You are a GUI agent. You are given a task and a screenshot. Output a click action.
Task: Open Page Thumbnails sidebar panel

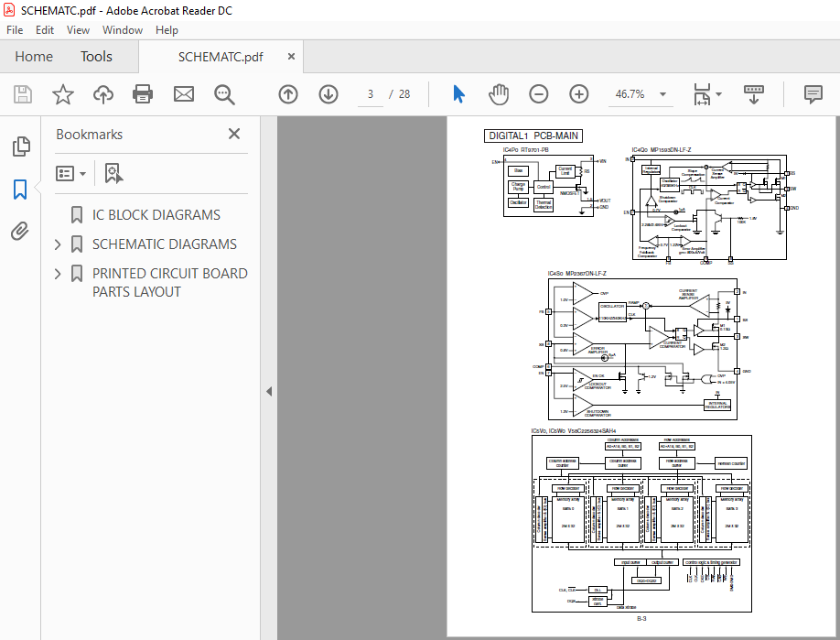[21, 146]
